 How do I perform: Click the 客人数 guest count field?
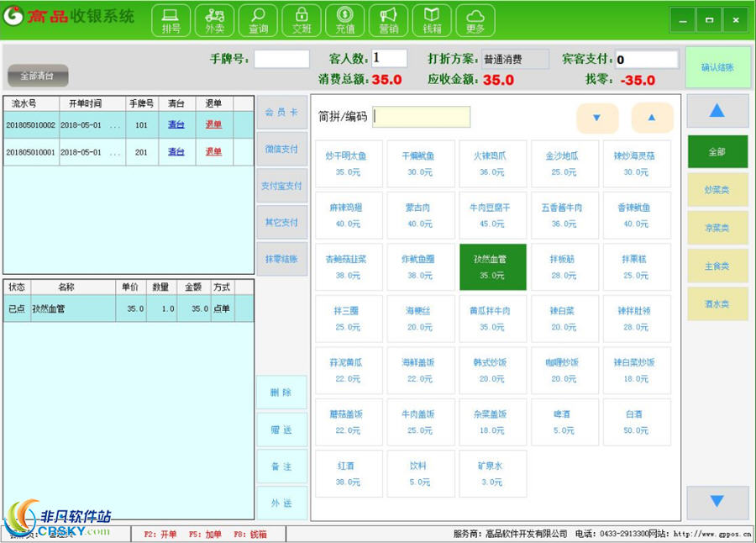click(389, 58)
